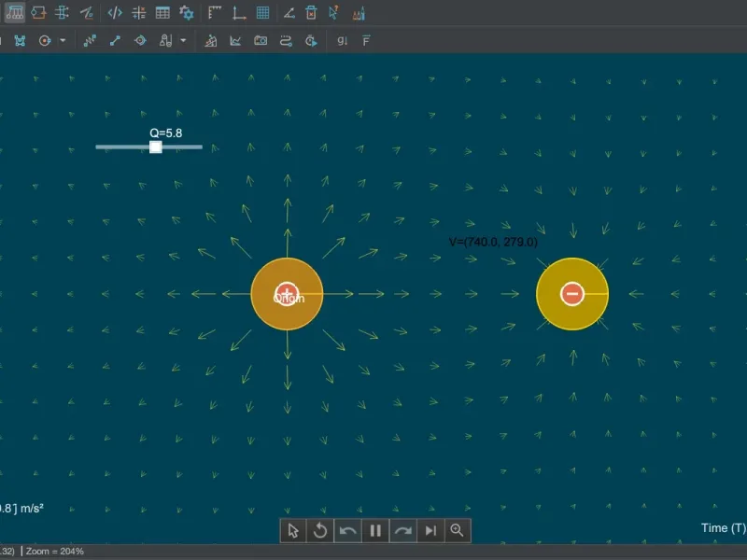The height and width of the screenshot is (560, 747).
Task: Click the timer playback icon
Action: coord(311,41)
